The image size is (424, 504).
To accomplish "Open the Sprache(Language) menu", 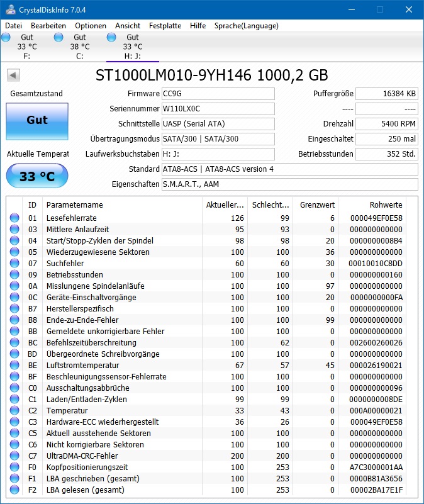I will [247, 26].
